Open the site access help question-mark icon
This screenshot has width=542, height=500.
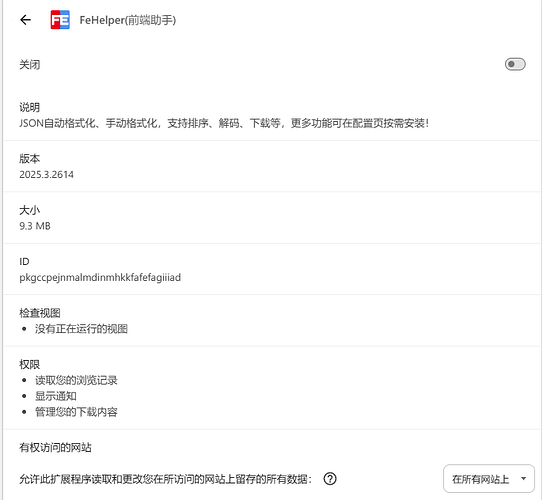pyautogui.click(x=330, y=479)
